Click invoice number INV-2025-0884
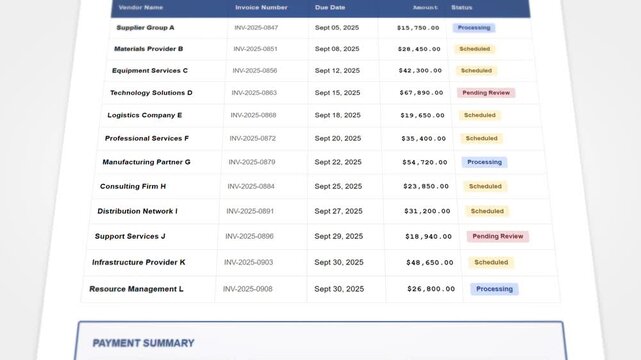The width and height of the screenshot is (641, 360). point(251,186)
